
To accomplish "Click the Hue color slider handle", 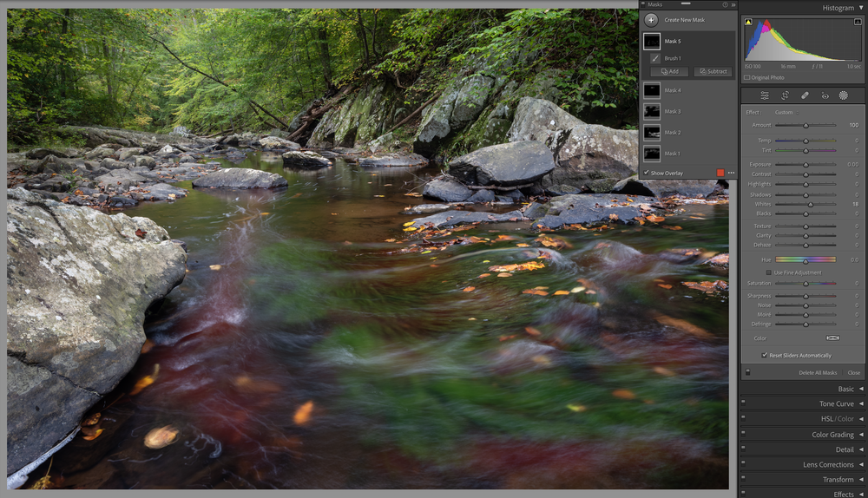I will coord(806,260).
